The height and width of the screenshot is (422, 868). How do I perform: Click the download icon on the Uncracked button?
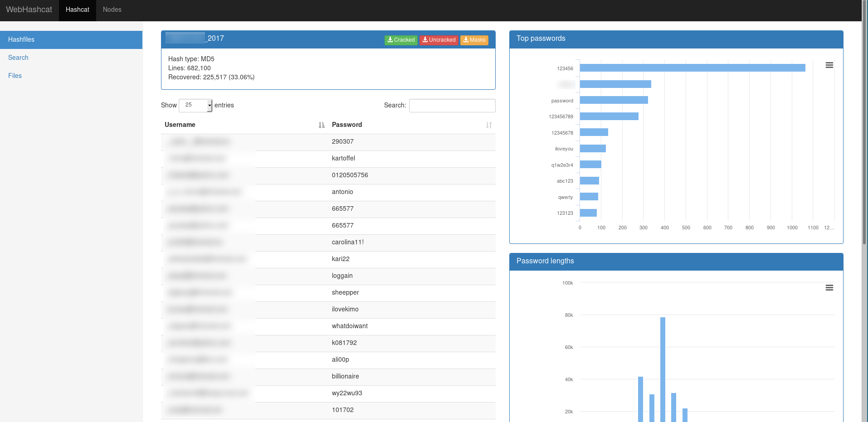tap(425, 40)
